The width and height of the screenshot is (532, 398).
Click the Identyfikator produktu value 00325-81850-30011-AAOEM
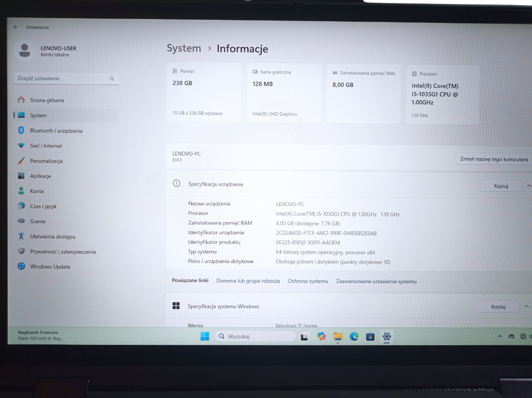tap(308, 242)
